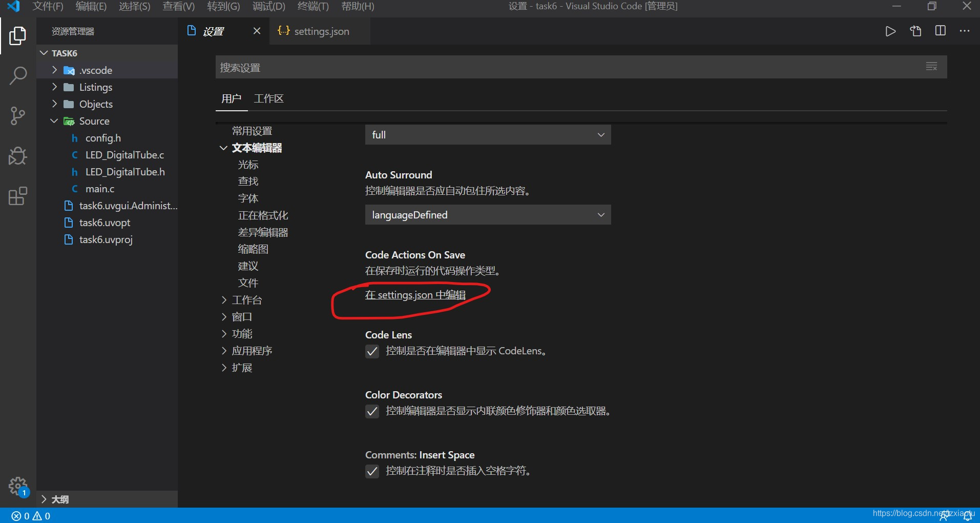The width and height of the screenshot is (980, 523).
Task: Switch to the 工作区 settings tab
Action: click(268, 98)
